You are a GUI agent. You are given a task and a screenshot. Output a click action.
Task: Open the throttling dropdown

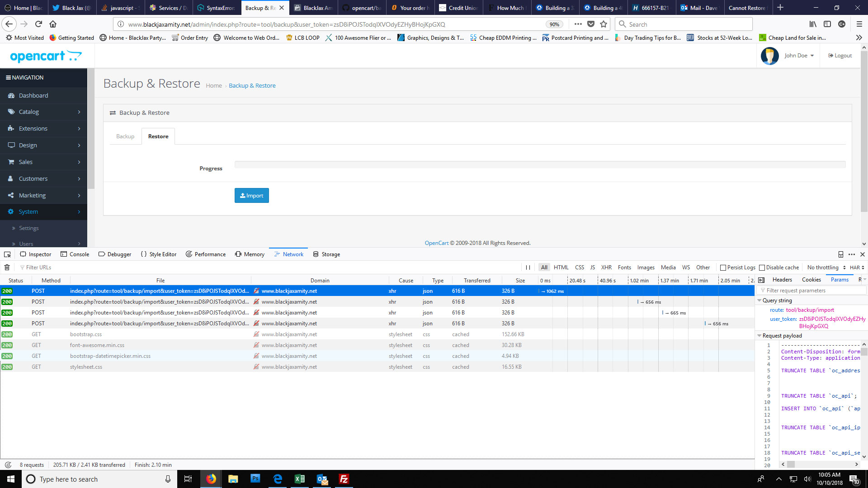click(x=826, y=267)
